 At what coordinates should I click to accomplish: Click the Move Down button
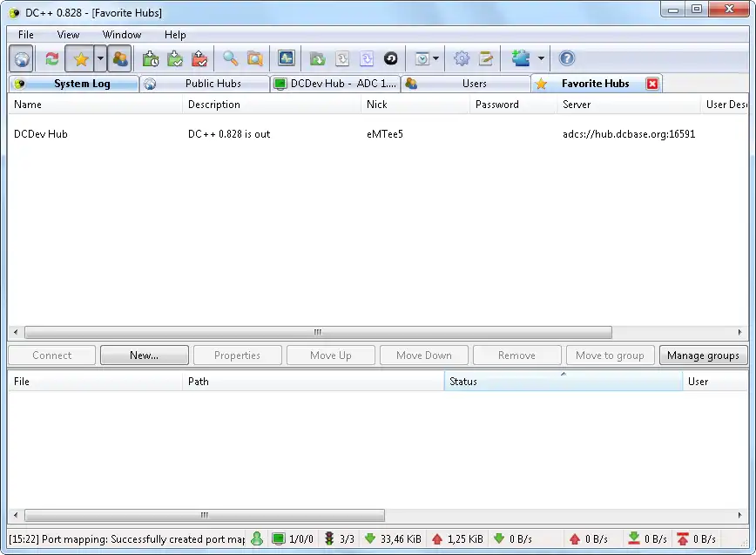point(424,355)
